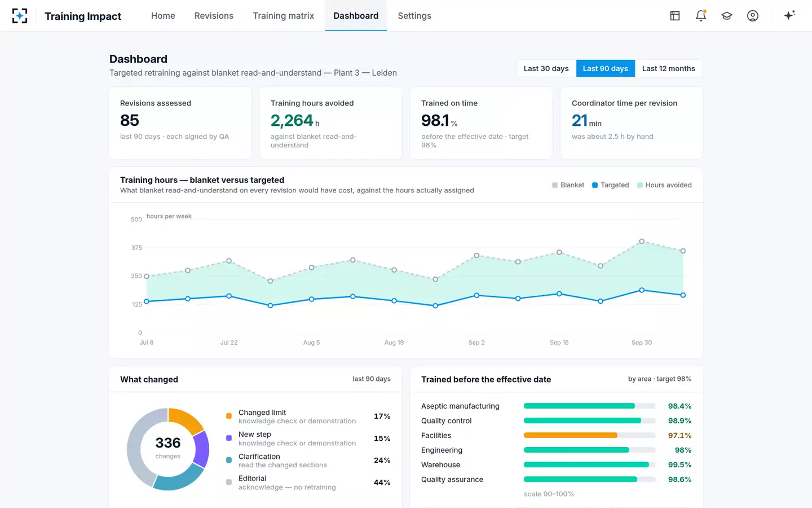Screen dimensions: 812x508
Task: Click the Quality assurance row label
Action: pyautogui.click(x=452, y=479)
